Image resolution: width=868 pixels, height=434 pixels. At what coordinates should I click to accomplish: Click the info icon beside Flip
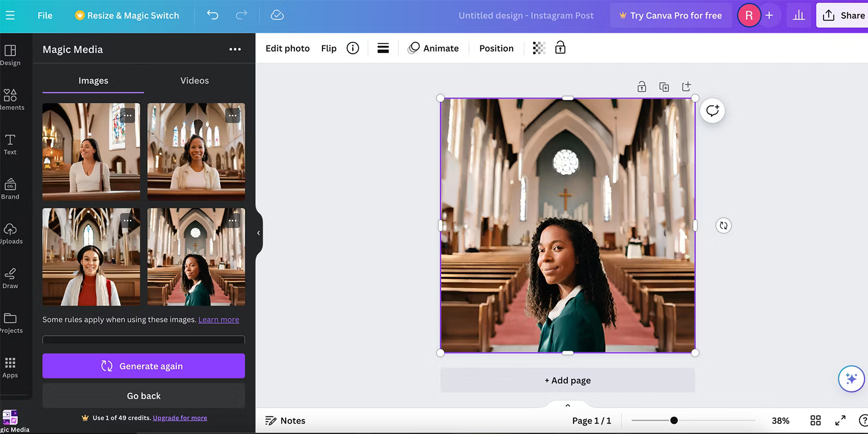coord(352,48)
